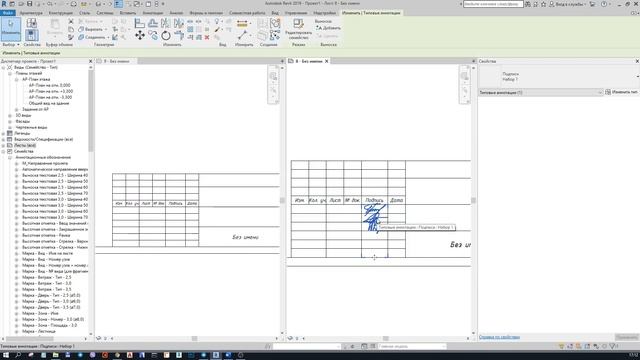Click the Create Similar icon
Viewport: 640px width, 360px height.
275,36
